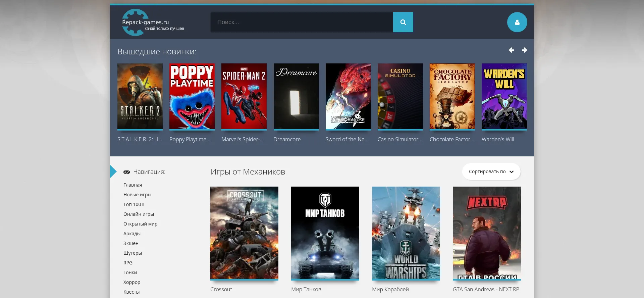Open the user profile icon
Viewport: 644px width, 298px height.
pyautogui.click(x=517, y=22)
